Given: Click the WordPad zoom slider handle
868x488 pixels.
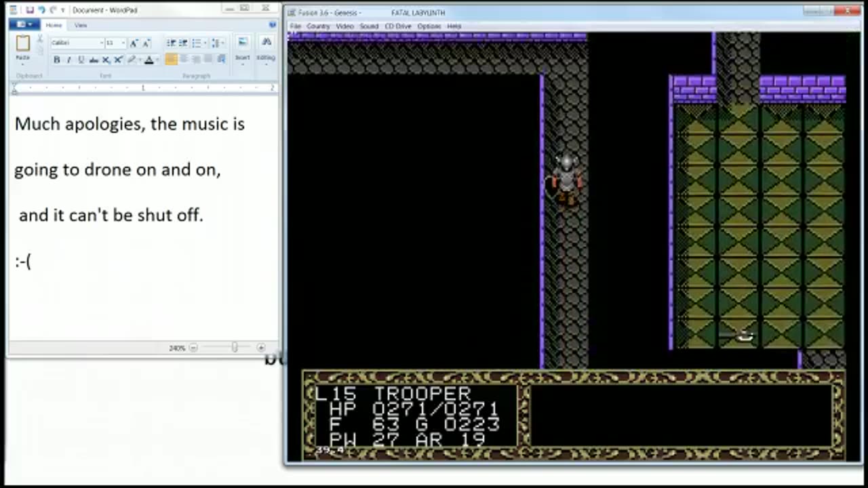Looking at the screenshot, I should [235, 348].
